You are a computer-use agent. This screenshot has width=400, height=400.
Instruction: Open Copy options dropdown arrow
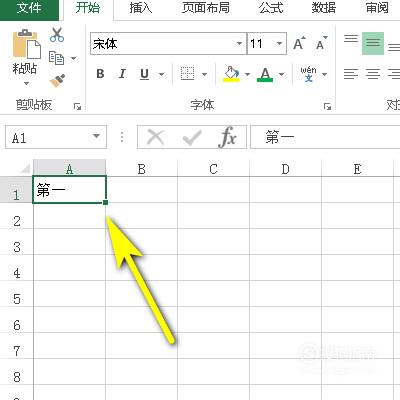73,58
